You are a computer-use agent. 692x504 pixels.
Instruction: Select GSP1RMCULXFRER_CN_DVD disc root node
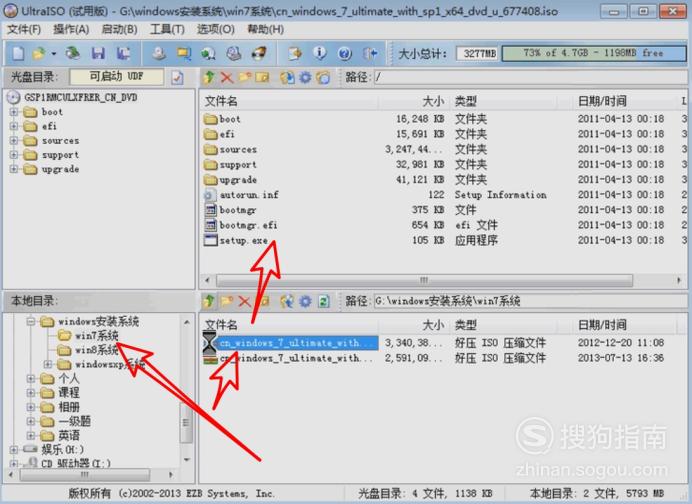click(x=80, y=97)
